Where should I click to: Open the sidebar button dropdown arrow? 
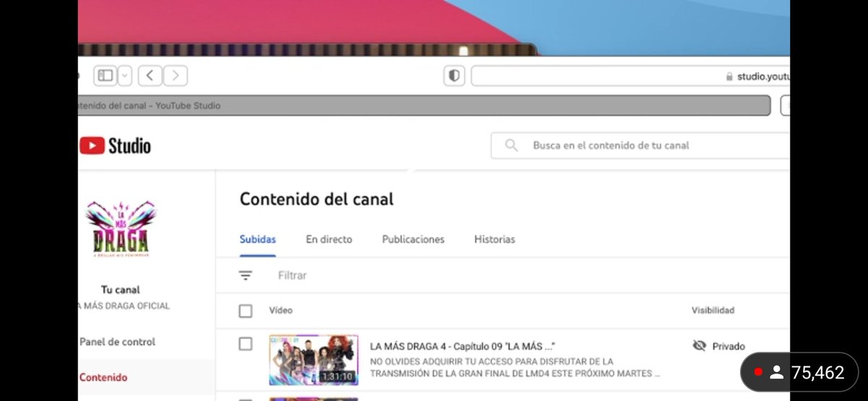[124, 75]
